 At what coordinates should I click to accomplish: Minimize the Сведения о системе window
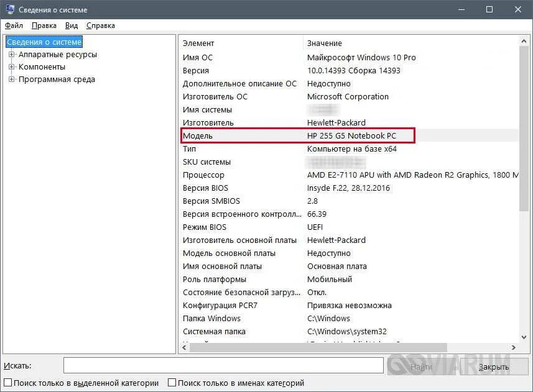pyautogui.click(x=461, y=9)
